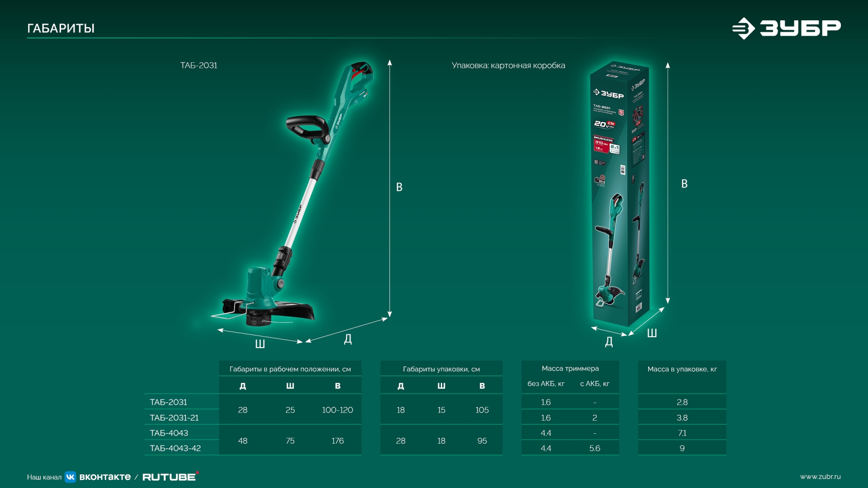
Task: Click the 100-120 height value cell
Action: click(x=337, y=410)
